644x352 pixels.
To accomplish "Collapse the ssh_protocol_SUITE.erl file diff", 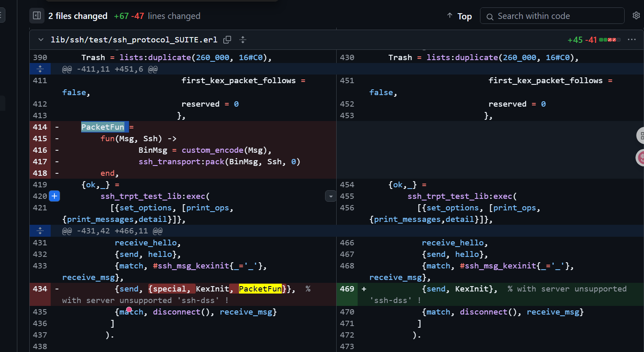I will (41, 40).
